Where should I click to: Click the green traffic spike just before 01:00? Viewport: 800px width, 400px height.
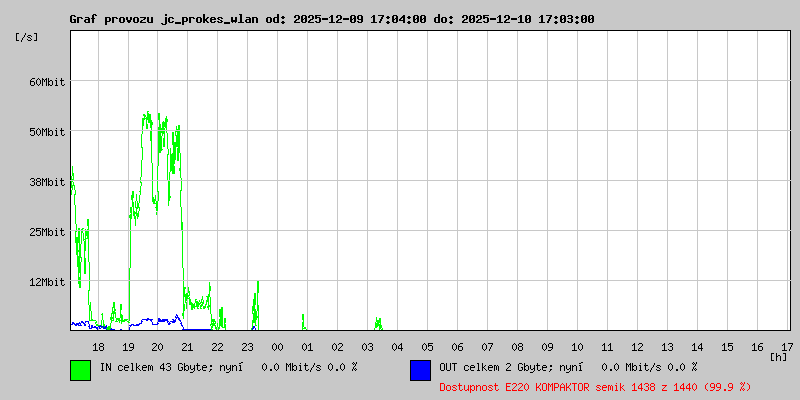[304, 322]
